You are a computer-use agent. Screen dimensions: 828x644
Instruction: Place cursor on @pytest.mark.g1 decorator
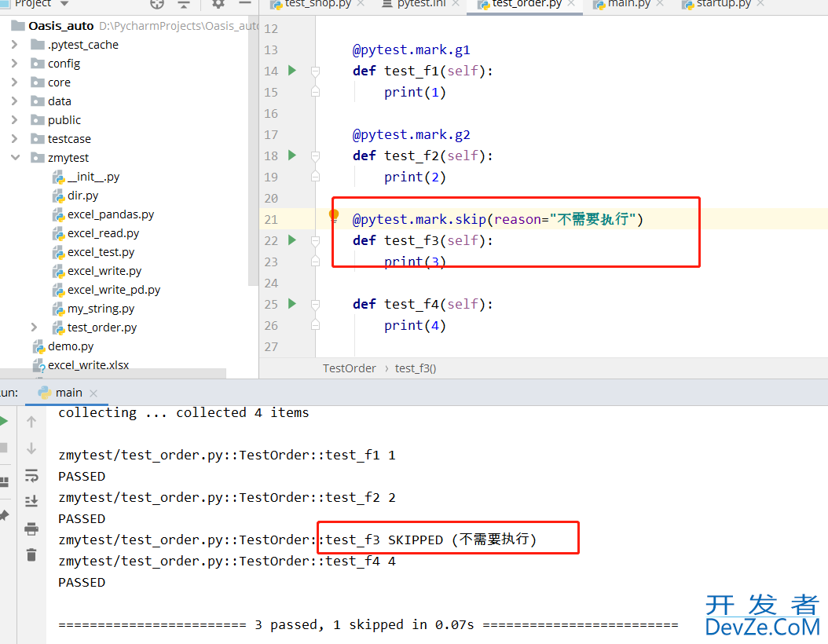(412, 50)
